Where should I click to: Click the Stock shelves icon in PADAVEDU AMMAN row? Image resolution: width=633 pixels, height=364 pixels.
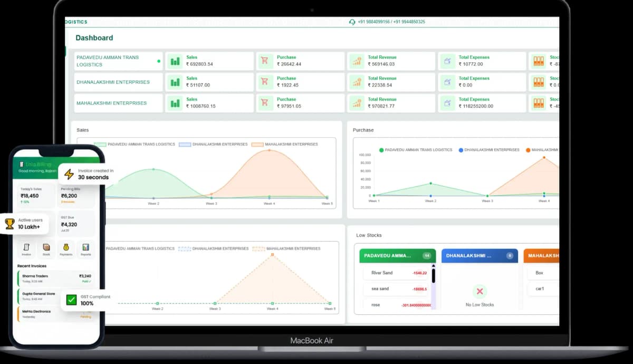[x=538, y=61]
